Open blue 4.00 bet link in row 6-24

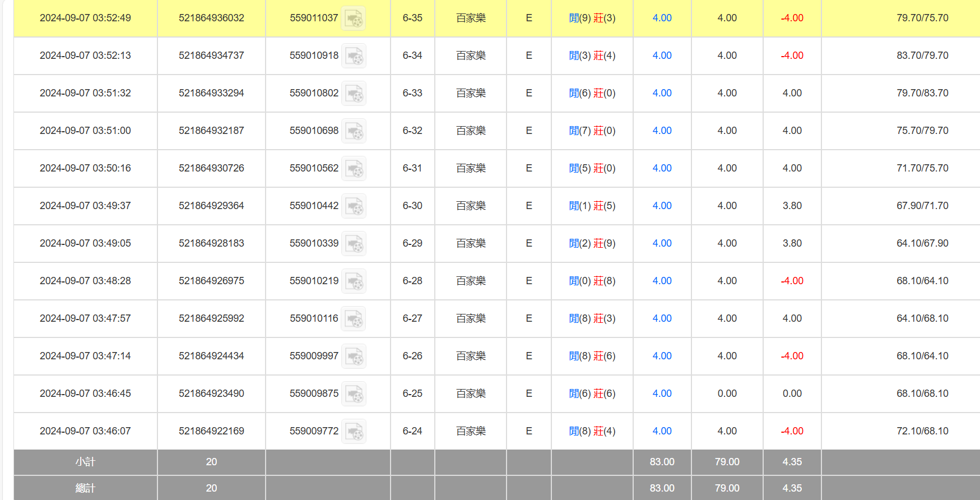(662, 431)
